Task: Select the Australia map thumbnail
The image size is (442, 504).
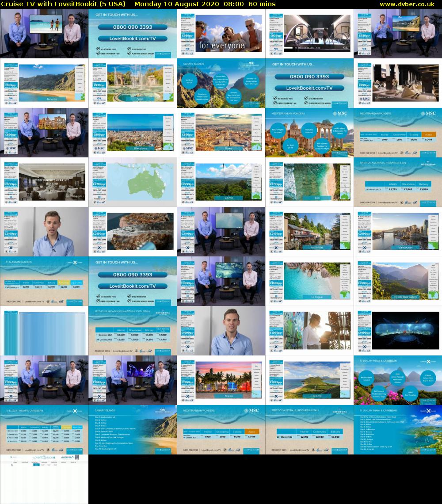Action: 133,182
